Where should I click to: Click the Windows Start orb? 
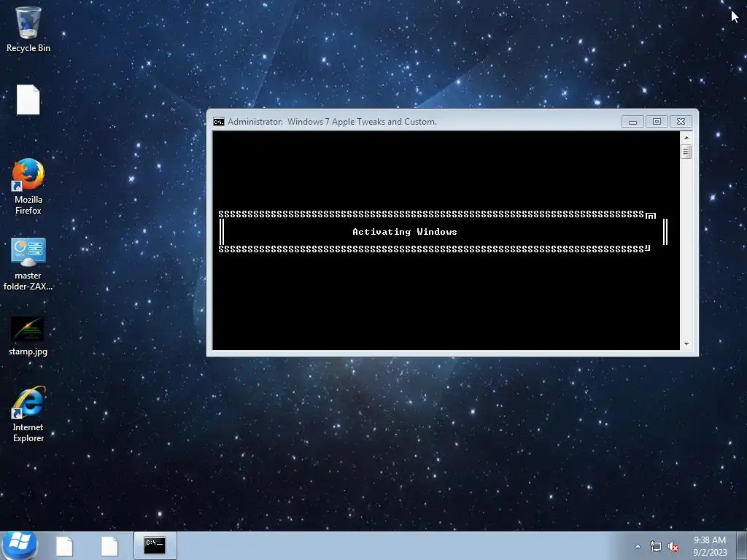point(19,545)
